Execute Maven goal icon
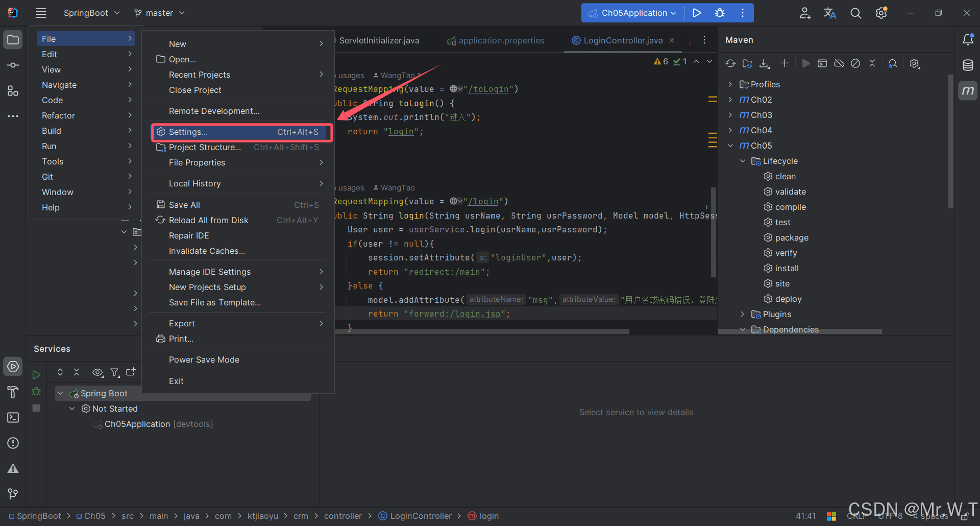The image size is (980, 526). [822, 63]
